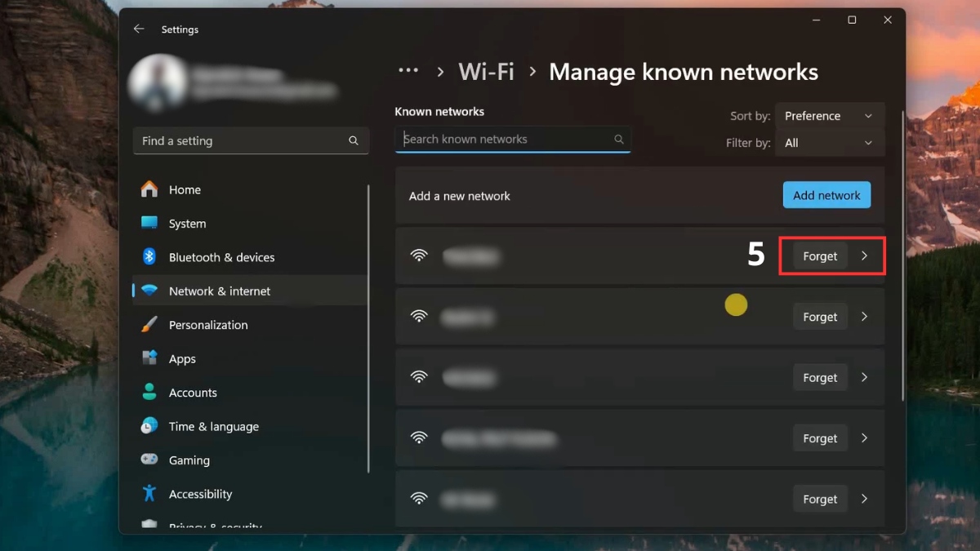
Task: Click the sidebar navigation scrollbar
Action: tap(369, 329)
